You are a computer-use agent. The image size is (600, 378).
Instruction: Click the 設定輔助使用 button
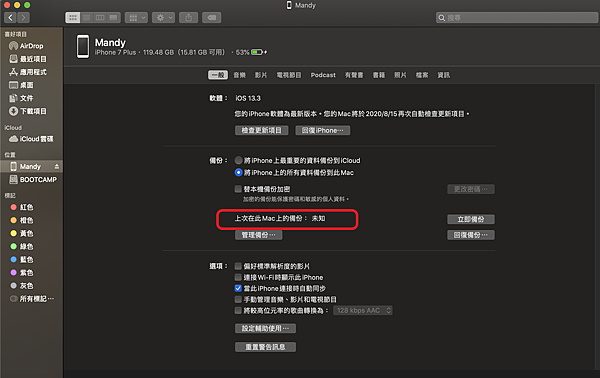coord(265,328)
